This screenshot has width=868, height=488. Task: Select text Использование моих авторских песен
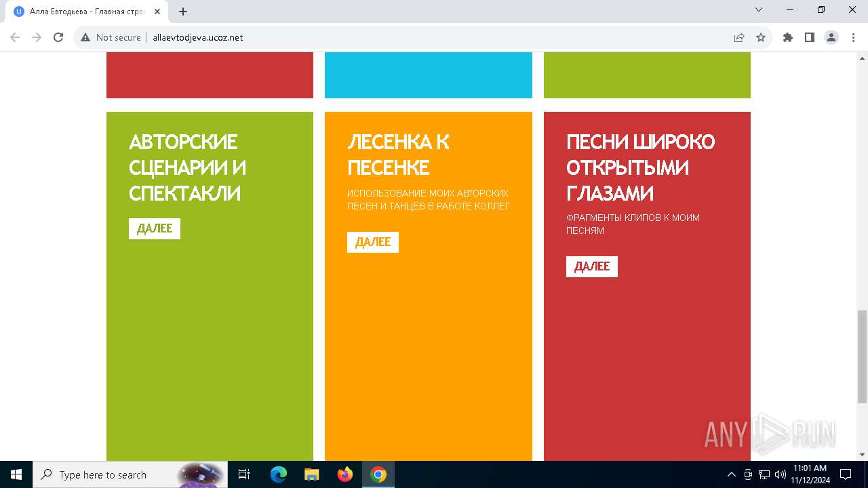(x=429, y=199)
